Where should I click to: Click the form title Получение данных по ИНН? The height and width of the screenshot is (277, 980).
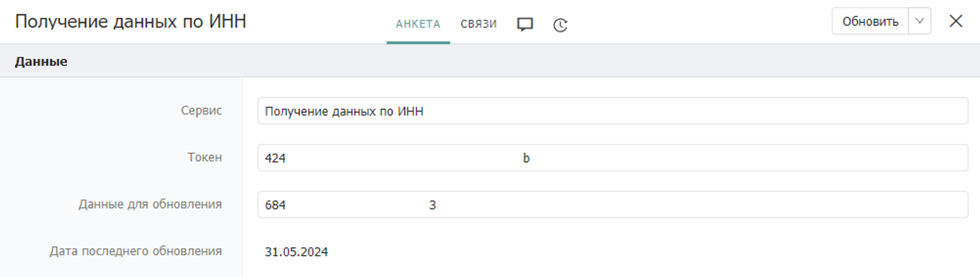pos(131,22)
